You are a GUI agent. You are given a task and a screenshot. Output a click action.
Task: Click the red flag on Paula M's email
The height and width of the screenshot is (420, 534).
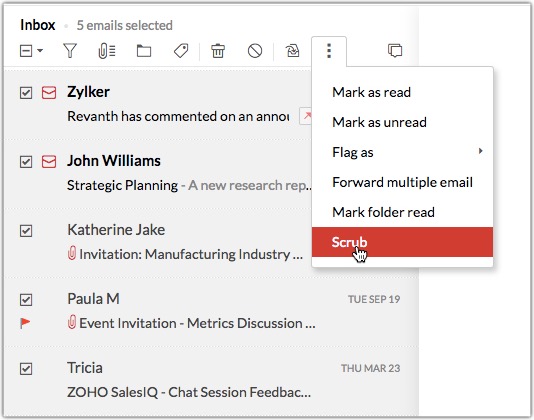coord(25,323)
